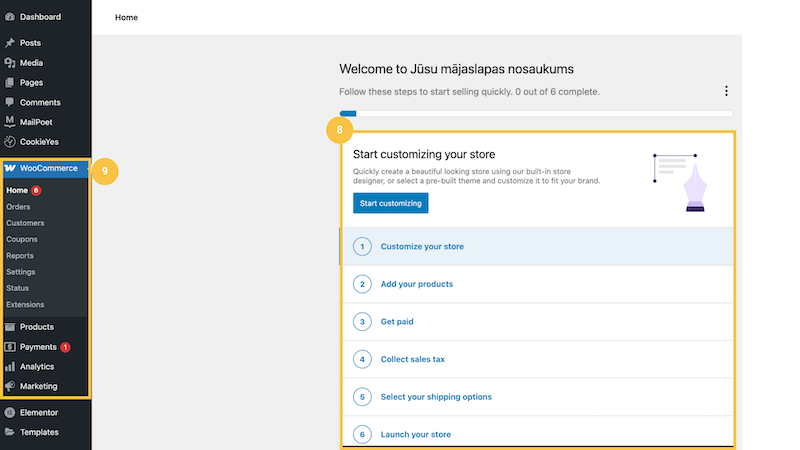The width and height of the screenshot is (800, 450).
Task: Click the setup progress bar
Action: [536, 114]
